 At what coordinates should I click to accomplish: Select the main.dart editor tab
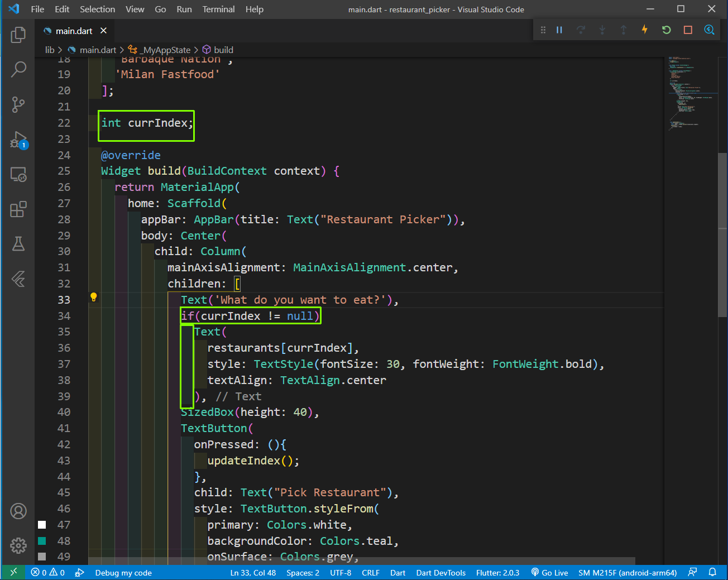point(74,31)
